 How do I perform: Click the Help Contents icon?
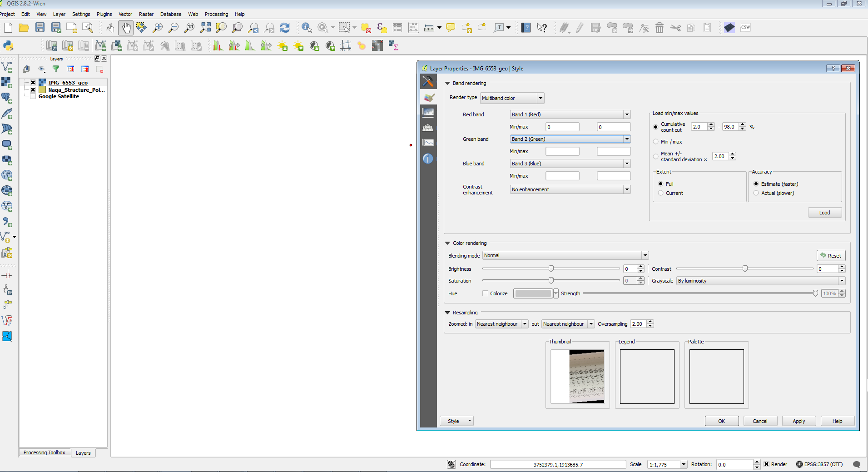point(526,28)
